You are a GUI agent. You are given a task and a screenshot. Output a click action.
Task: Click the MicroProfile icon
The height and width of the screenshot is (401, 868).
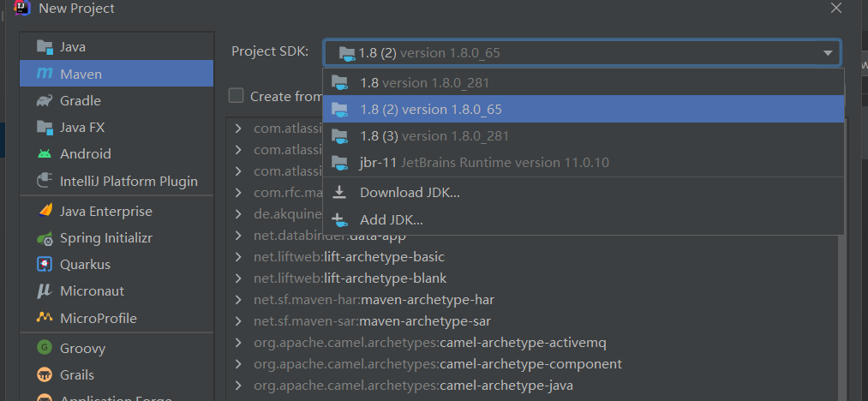(45, 318)
